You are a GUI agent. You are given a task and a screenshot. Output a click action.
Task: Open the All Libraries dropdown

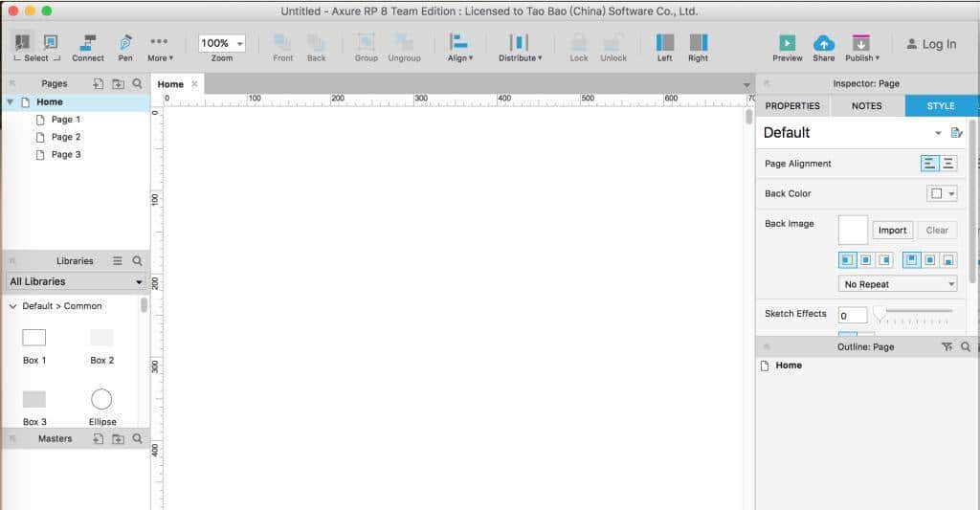[75, 281]
